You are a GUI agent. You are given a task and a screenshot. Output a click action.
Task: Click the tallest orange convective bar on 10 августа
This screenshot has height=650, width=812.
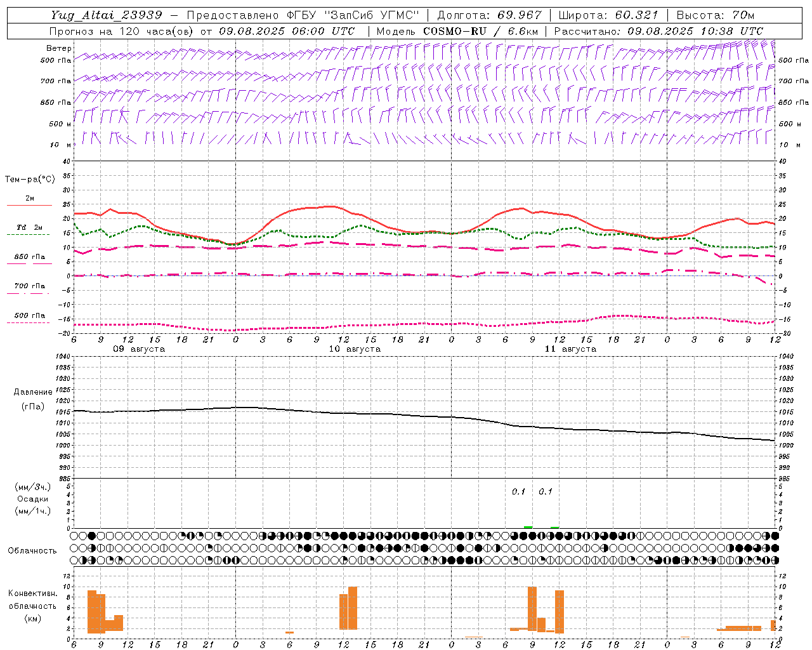point(353,607)
